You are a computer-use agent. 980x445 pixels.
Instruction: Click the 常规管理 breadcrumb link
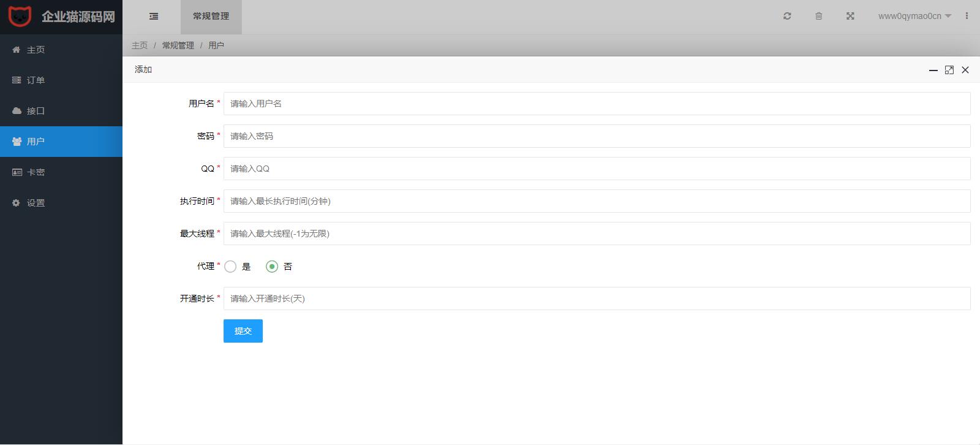178,45
